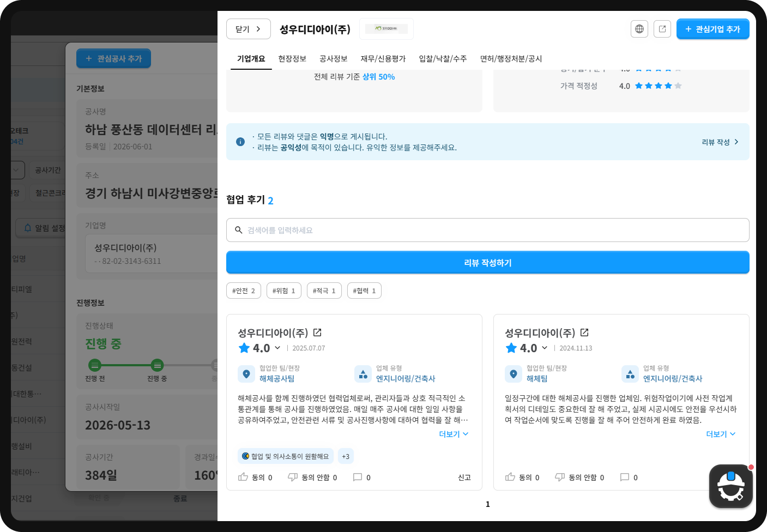
Task: Click the 리뷰 작성하기 button
Action: (488, 263)
